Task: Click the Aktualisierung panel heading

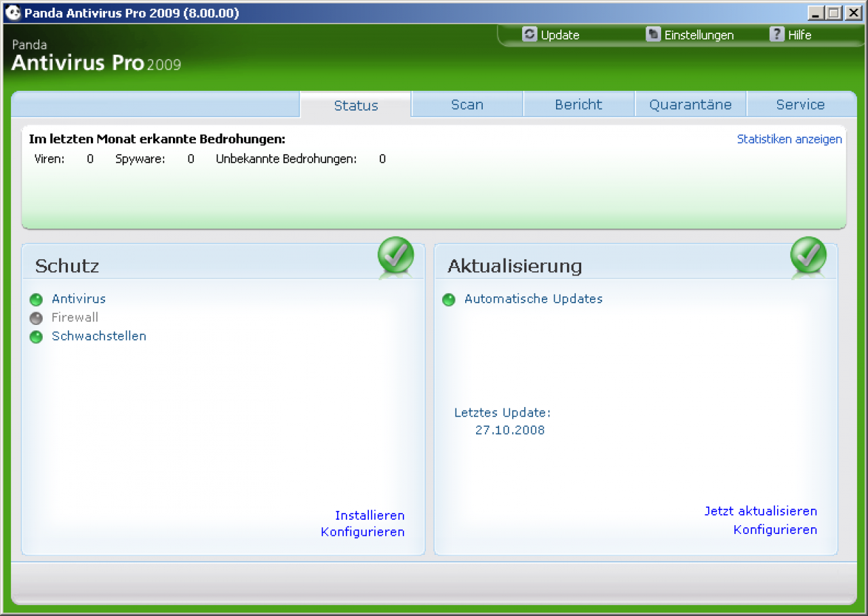Action: (515, 266)
